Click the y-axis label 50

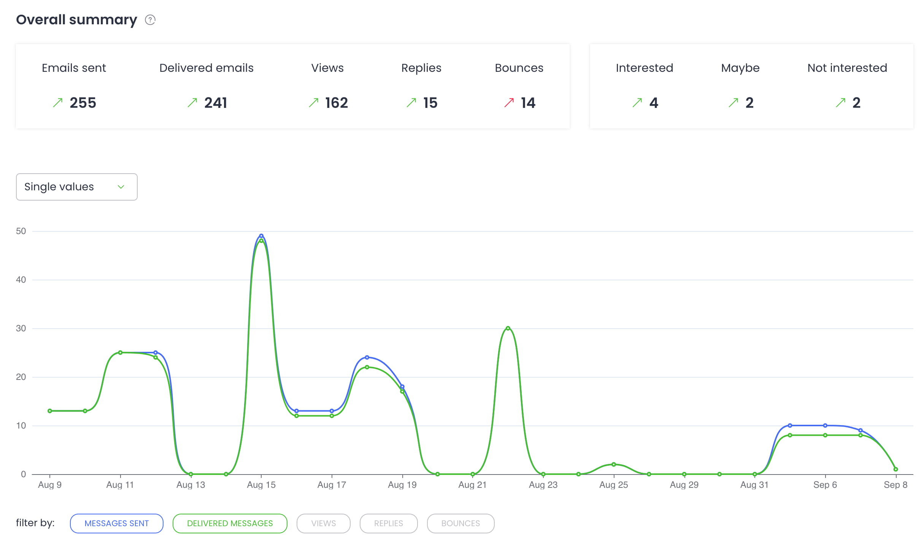[21, 231]
